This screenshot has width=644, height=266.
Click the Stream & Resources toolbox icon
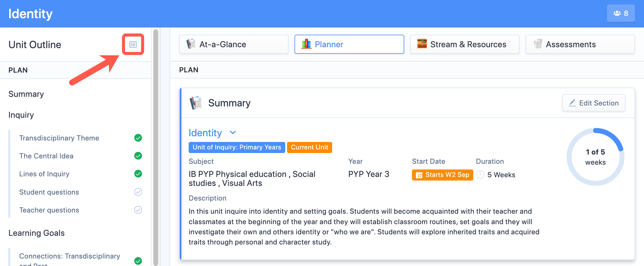pyautogui.click(x=421, y=44)
